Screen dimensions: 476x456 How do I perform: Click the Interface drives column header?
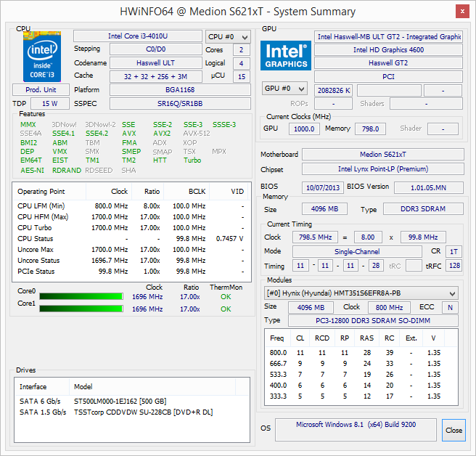point(41,387)
